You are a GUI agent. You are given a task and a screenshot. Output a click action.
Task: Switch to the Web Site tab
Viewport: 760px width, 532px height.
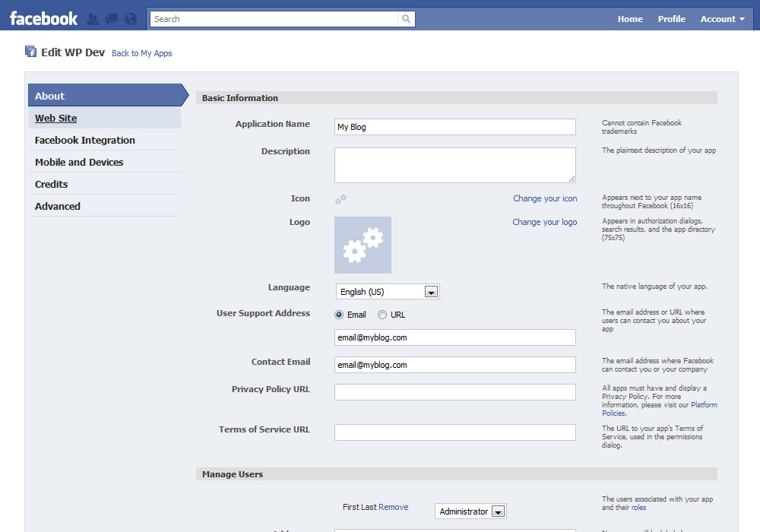pyautogui.click(x=105, y=119)
